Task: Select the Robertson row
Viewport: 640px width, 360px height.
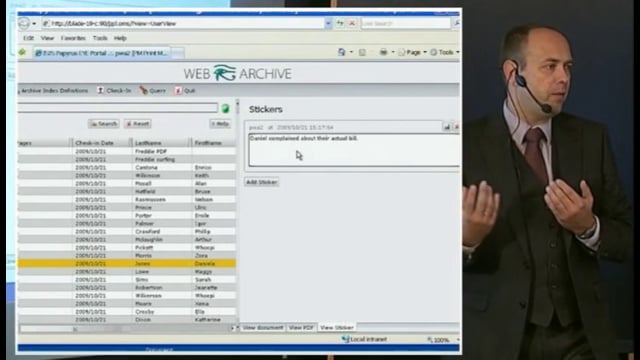Action: (x=127, y=288)
